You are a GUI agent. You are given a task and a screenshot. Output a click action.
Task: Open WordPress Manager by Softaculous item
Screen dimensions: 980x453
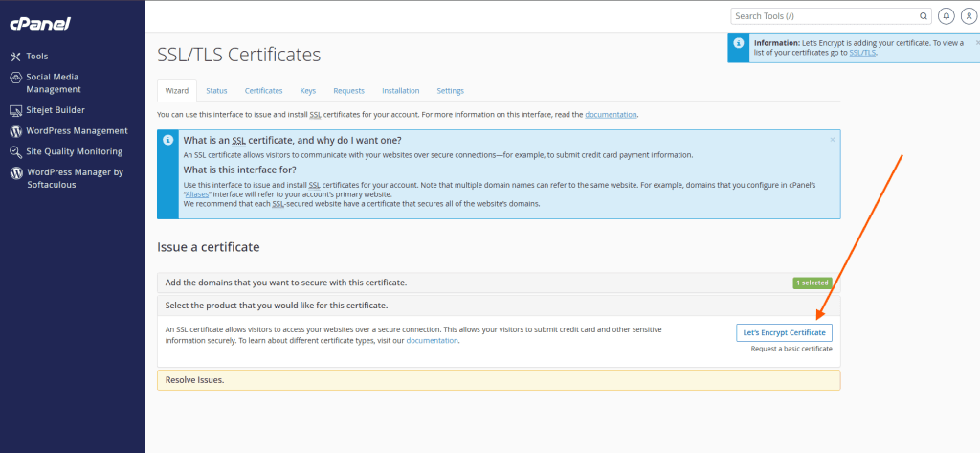[x=75, y=179]
